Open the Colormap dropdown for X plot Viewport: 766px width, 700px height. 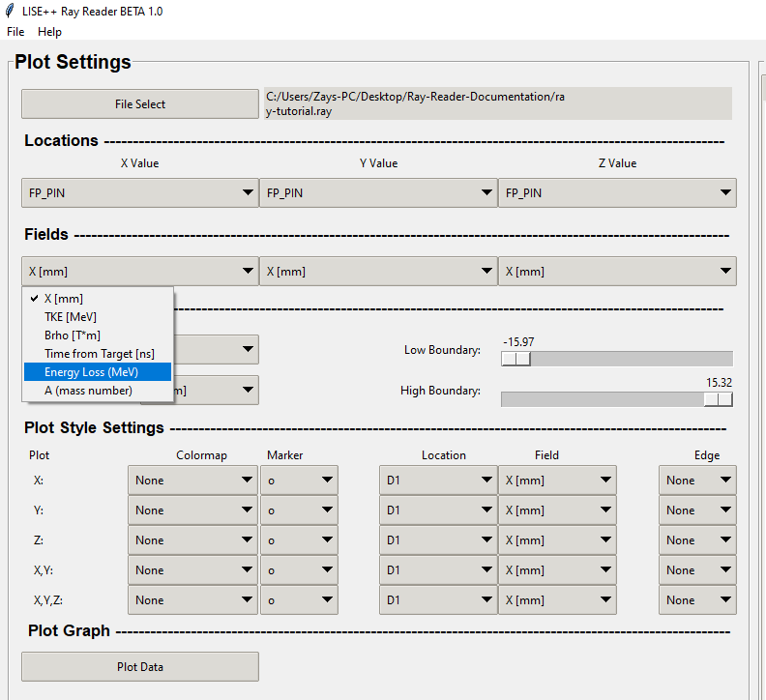click(192, 481)
